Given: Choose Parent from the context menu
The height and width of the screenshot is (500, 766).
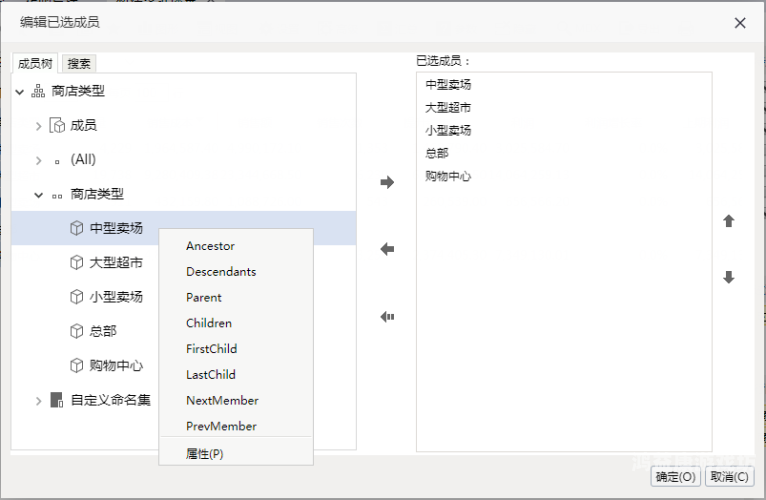Looking at the screenshot, I should 236,298.
